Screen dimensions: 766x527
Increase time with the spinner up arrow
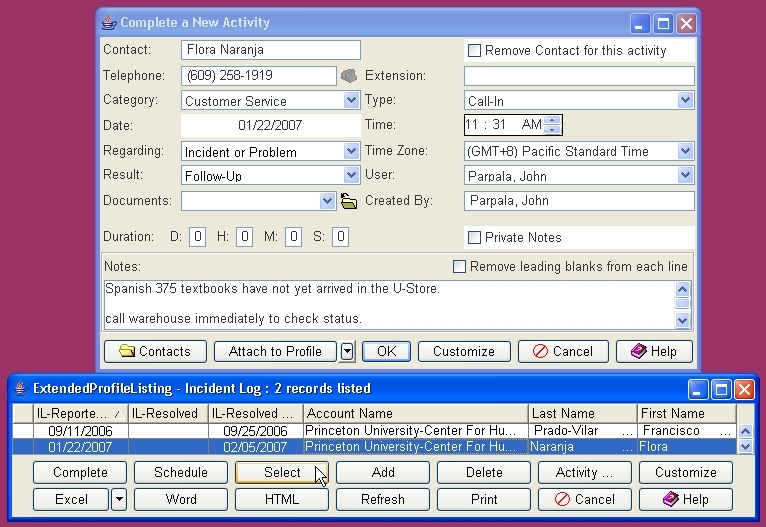tap(552, 120)
